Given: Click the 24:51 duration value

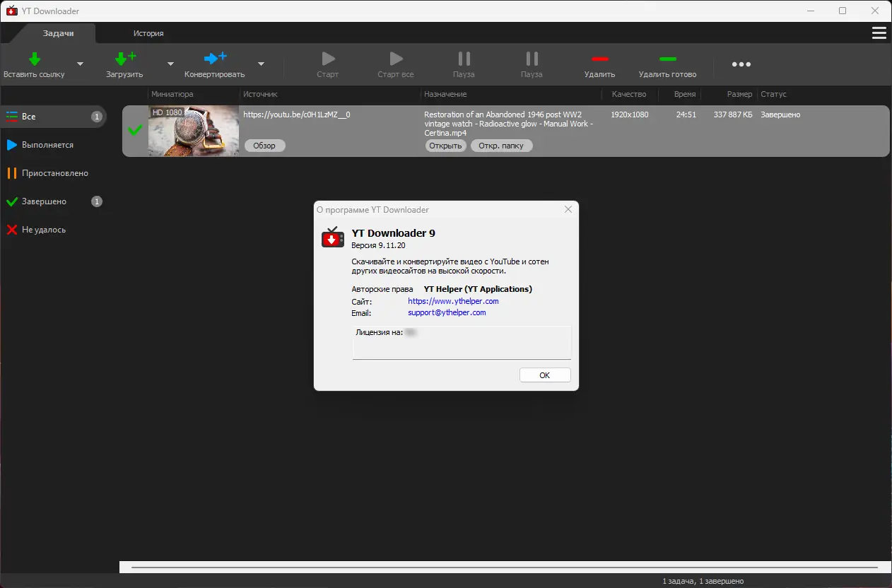Looking at the screenshot, I should tap(686, 114).
